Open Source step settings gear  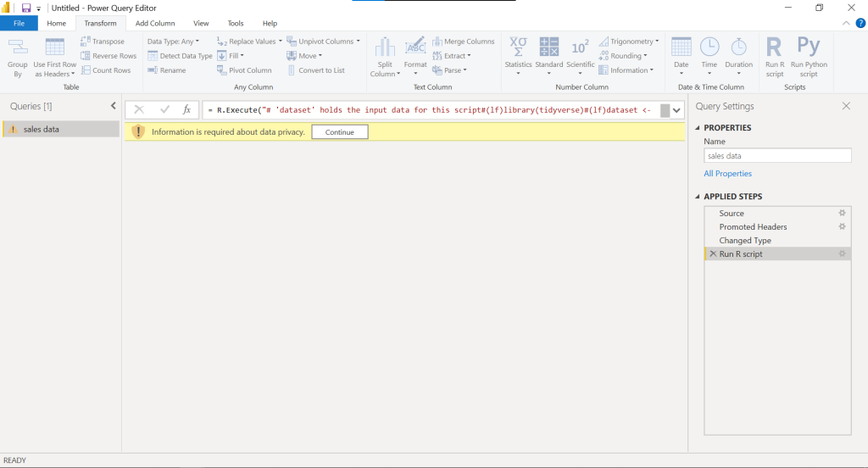tap(842, 214)
